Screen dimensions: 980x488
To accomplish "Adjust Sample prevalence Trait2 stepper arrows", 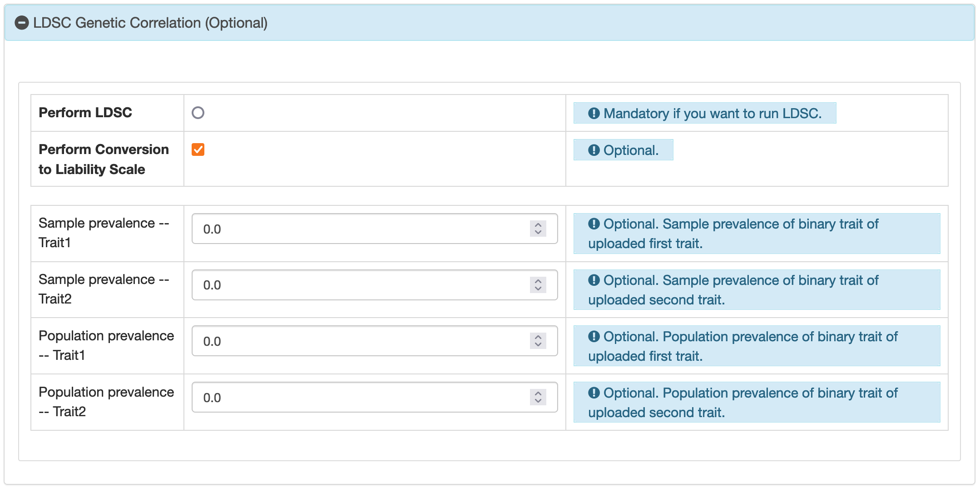I will 538,285.
